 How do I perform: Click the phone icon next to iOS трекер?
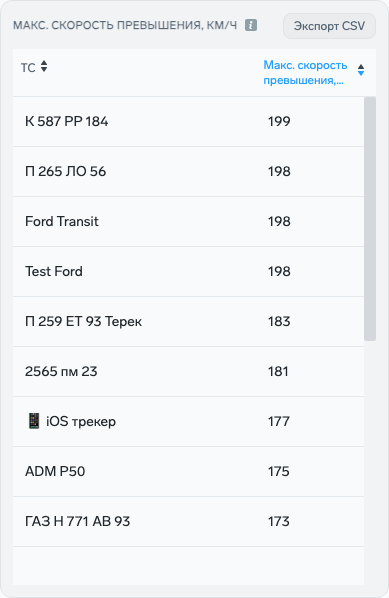tap(34, 421)
